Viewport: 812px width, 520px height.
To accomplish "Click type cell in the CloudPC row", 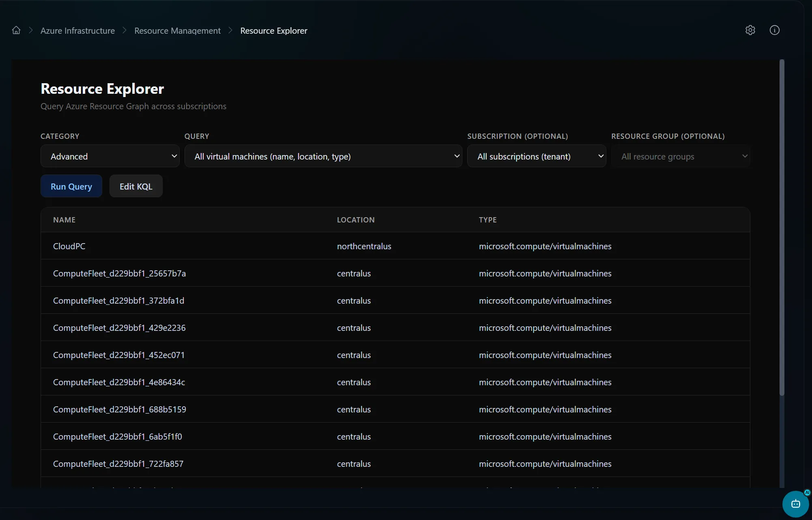I will pos(545,246).
